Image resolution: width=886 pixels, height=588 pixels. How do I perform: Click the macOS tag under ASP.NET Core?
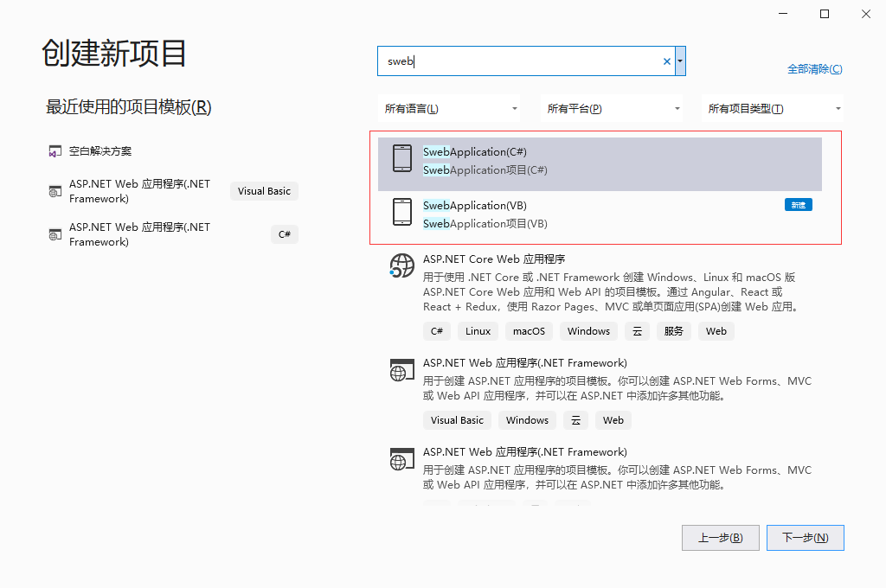[x=529, y=331]
